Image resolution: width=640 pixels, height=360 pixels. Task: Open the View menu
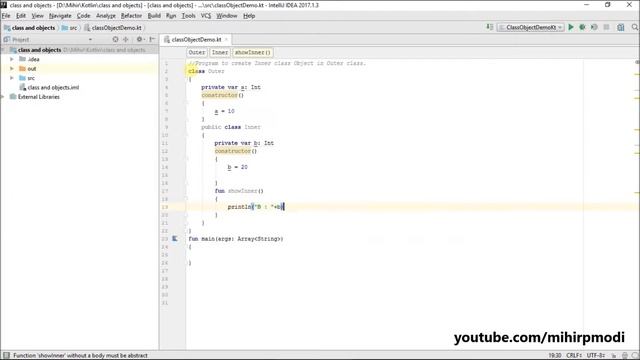click(x=38, y=16)
